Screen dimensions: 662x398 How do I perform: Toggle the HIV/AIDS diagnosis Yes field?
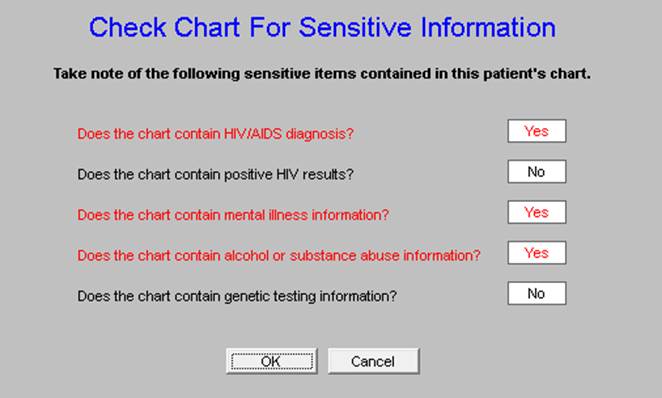pyautogui.click(x=537, y=131)
